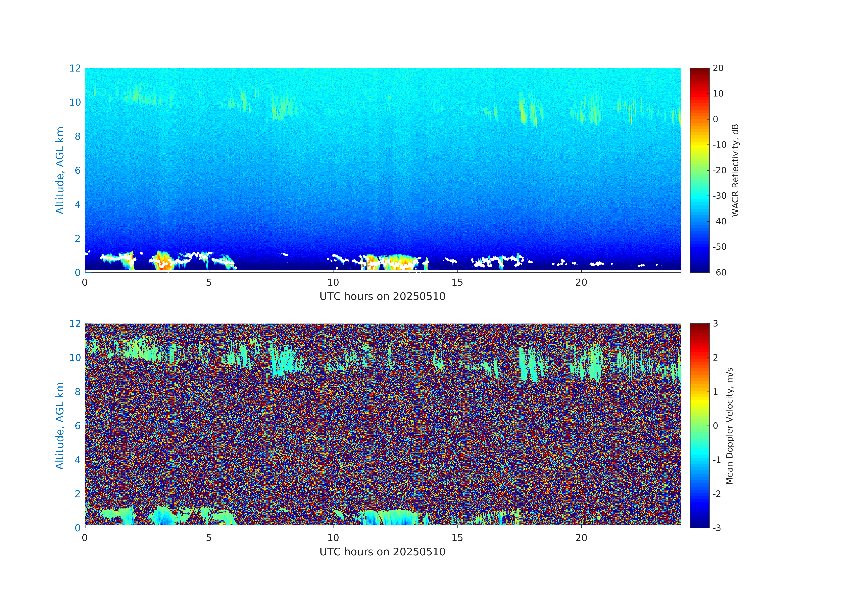
Task: Click the Mean Doppler Velocity colorbar
Action: click(x=699, y=425)
